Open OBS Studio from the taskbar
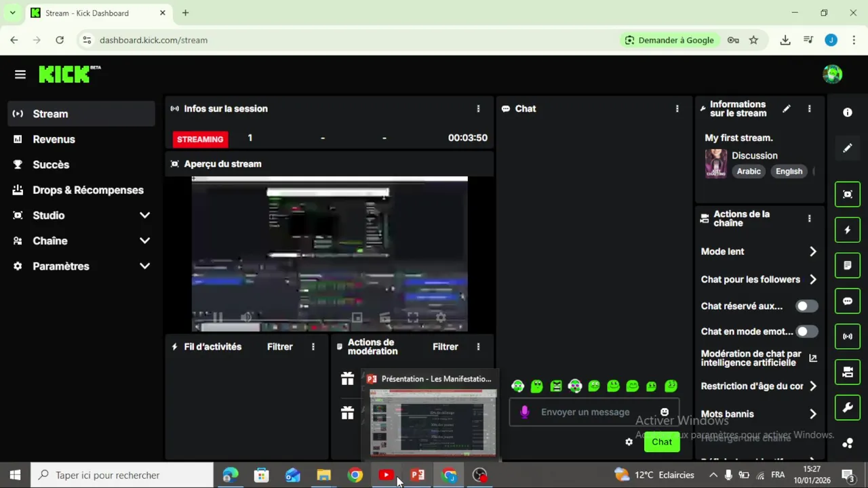Viewport: 868px width, 488px height. (480, 475)
